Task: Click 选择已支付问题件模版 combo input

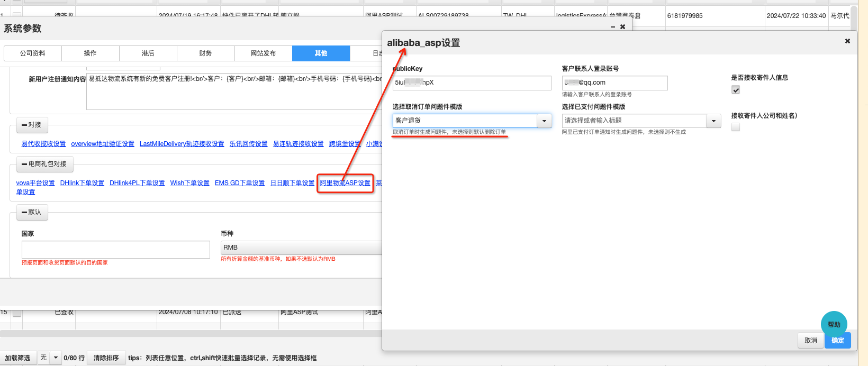Action: tap(635, 121)
